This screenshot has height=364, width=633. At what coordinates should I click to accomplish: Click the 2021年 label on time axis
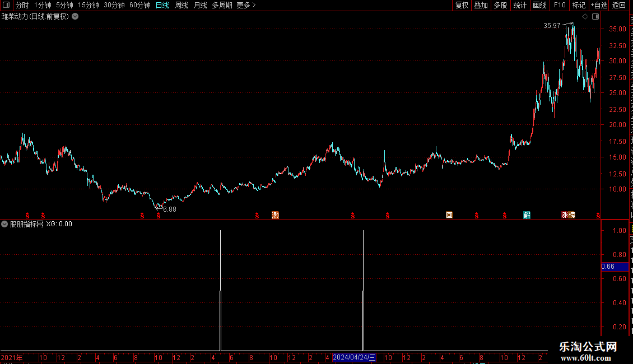[12, 358]
